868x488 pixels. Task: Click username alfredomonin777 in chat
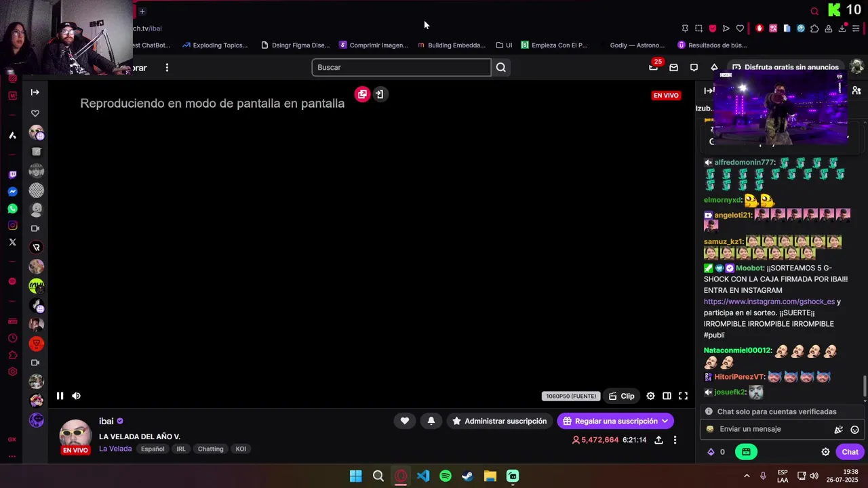coord(745,163)
